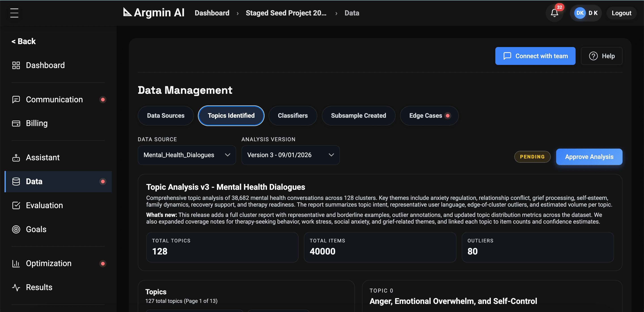Select the Data Sources tab
This screenshot has width=644, height=312.
tap(165, 115)
